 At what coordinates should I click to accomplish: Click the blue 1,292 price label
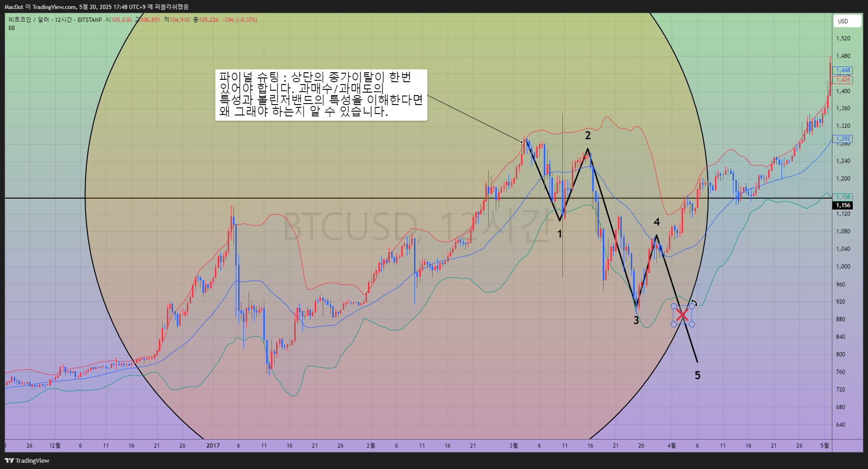(x=843, y=139)
